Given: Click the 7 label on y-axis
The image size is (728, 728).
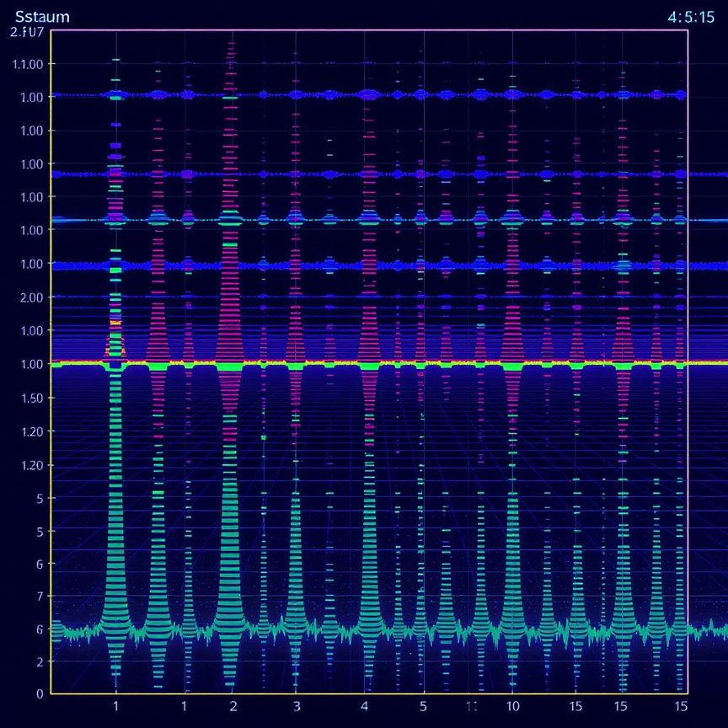Looking at the screenshot, I should tap(39, 597).
